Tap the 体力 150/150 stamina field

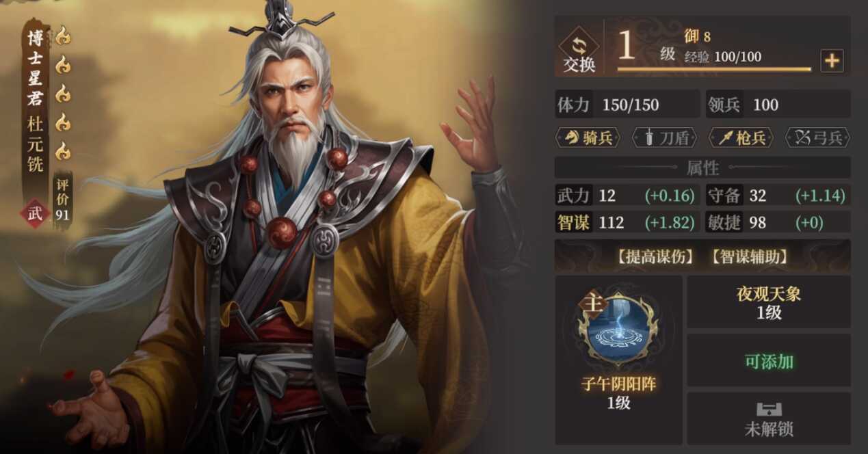627,105
